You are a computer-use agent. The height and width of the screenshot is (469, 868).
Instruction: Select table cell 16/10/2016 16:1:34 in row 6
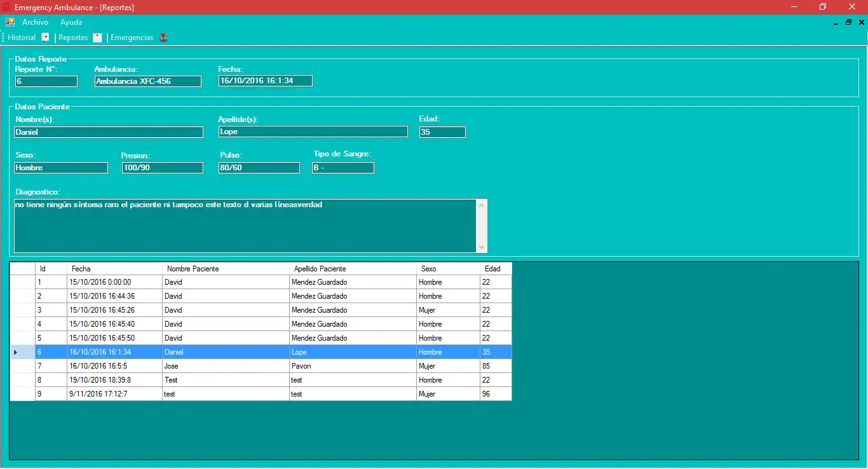(114, 352)
